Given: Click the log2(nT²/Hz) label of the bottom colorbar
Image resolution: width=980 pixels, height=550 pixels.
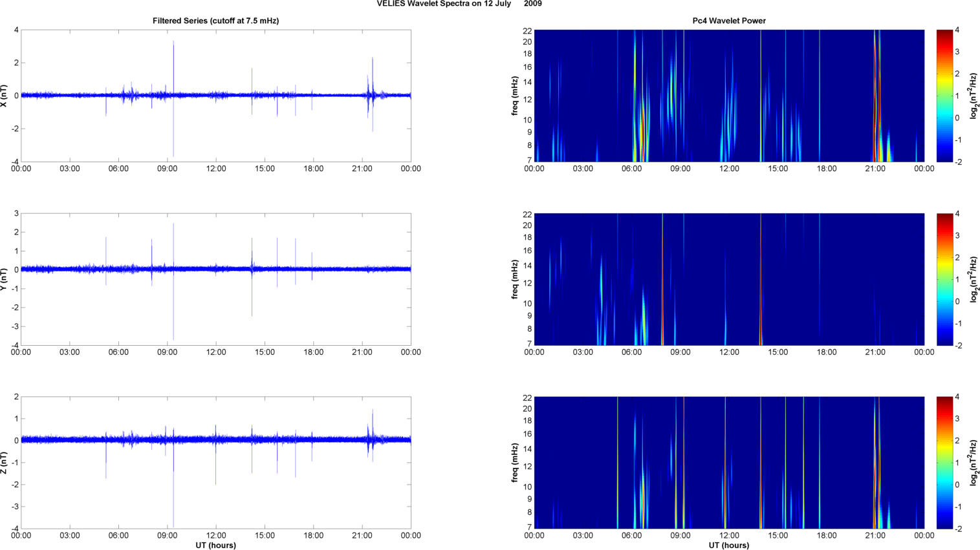Looking at the screenshot, I should [x=974, y=463].
